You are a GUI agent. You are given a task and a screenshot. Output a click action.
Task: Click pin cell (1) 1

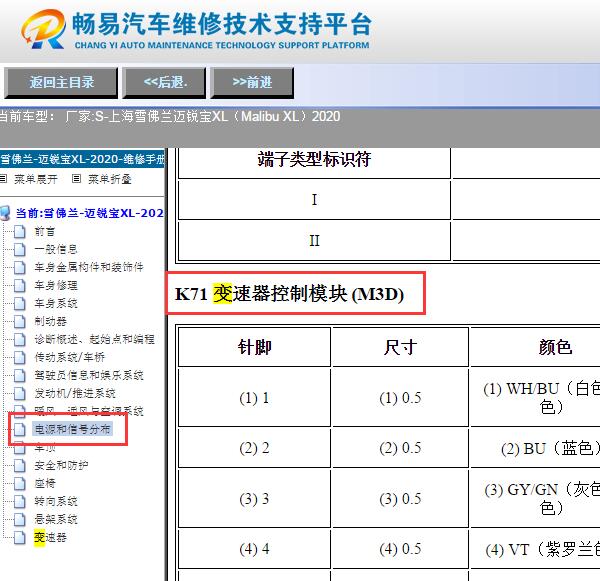coord(254,398)
